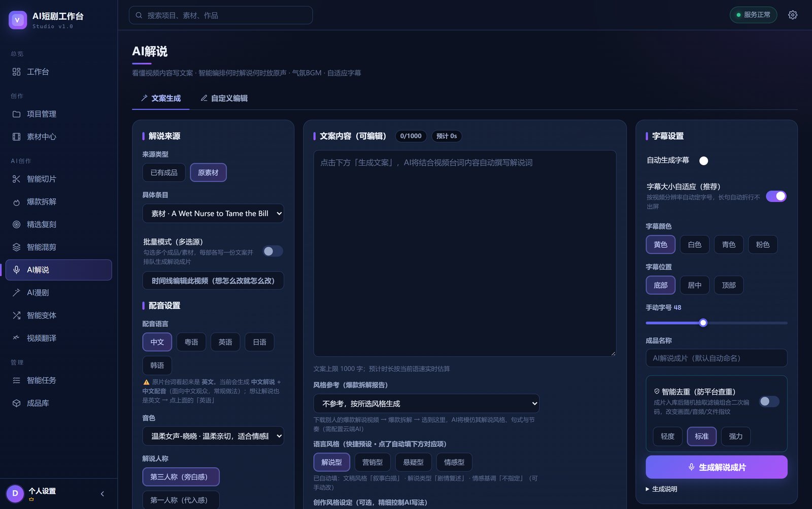Adjust the 手动字号 slider handle
Image resolution: width=812 pixels, height=509 pixels.
point(703,323)
